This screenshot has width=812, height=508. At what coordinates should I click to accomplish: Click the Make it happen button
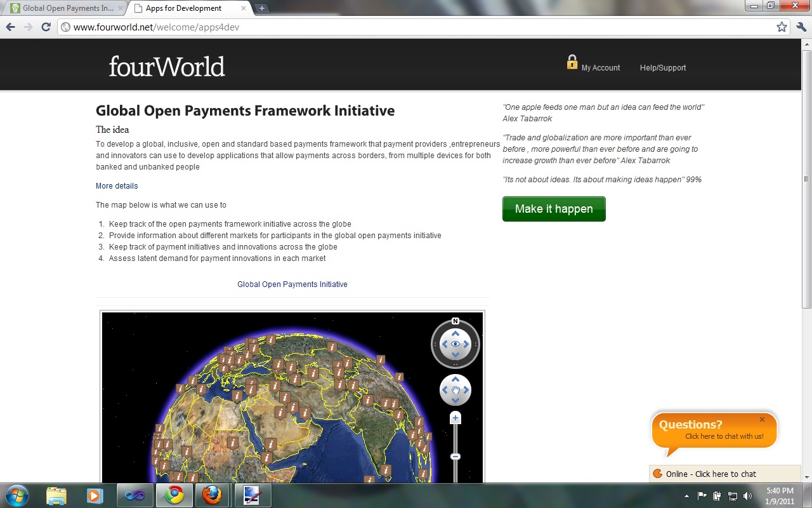click(x=554, y=209)
